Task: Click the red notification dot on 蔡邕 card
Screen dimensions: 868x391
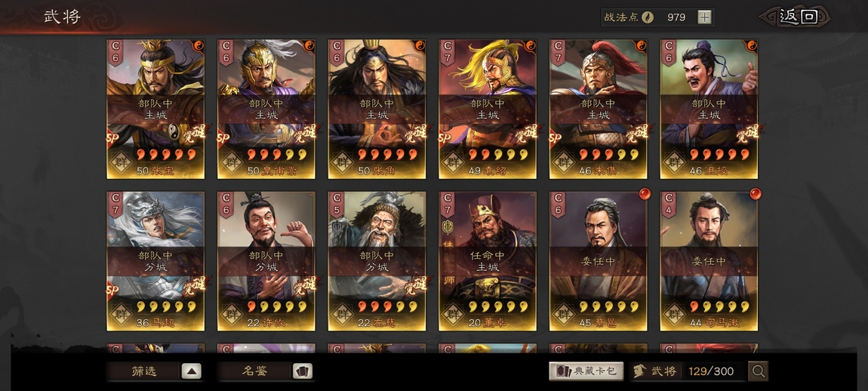Action: coord(645,194)
